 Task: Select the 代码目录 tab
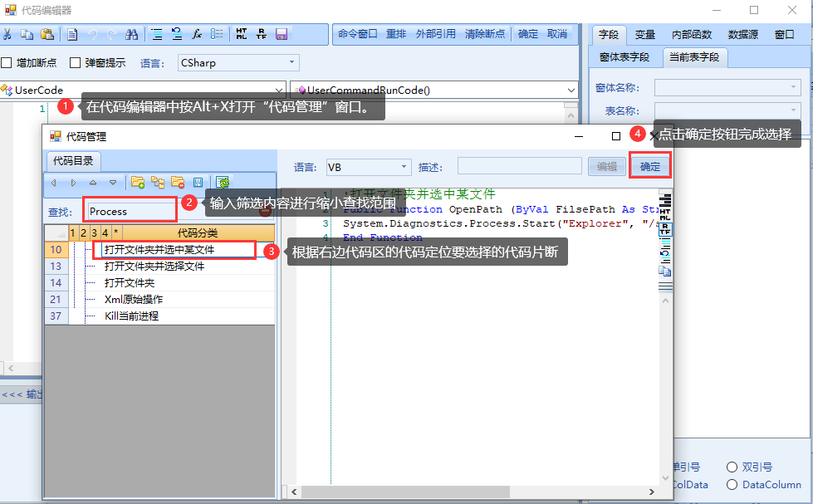(x=73, y=161)
